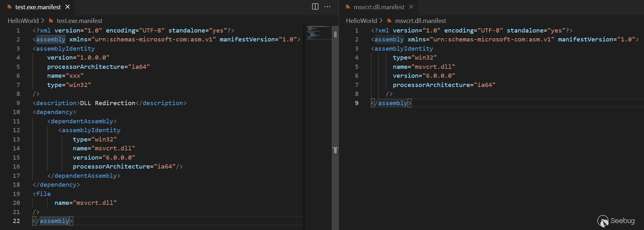Image resolution: width=644 pixels, height=230 pixels.
Task: Close the msvcrt.dll.manifest tab
Action: coord(411,7)
